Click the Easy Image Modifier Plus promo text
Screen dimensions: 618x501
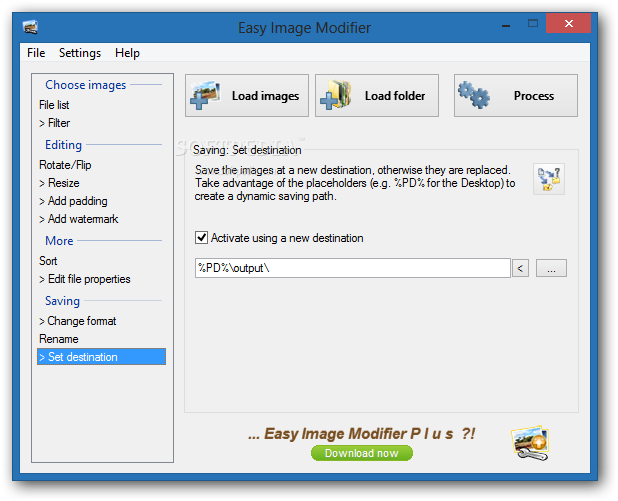click(x=361, y=434)
